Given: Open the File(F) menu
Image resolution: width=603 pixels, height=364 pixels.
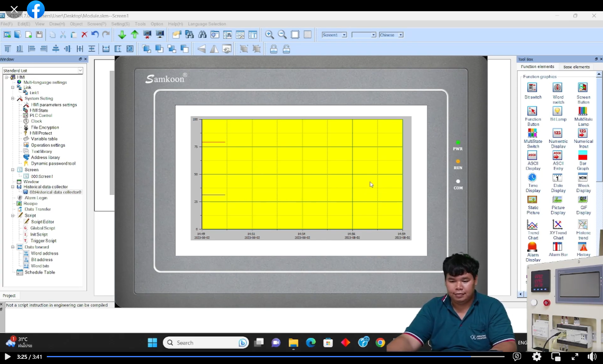Looking at the screenshot, I should pyautogui.click(x=6, y=24).
